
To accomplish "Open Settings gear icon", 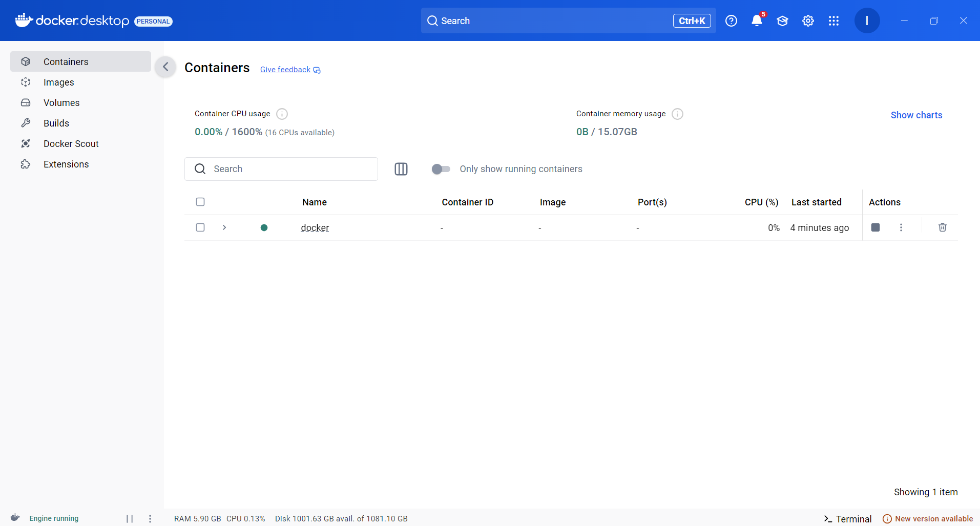I will (x=808, y=20).
